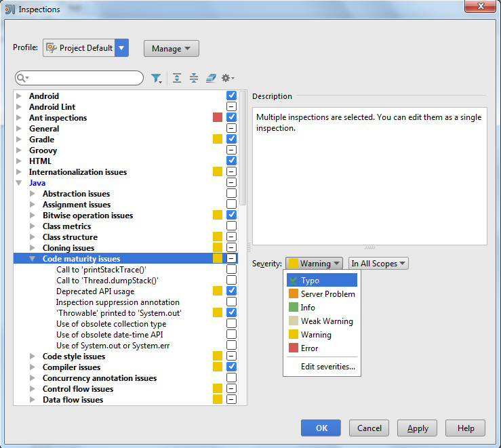Enable Call to 'printStackTrace()' checkbox
Screen dimensions: 501x448
231,270
